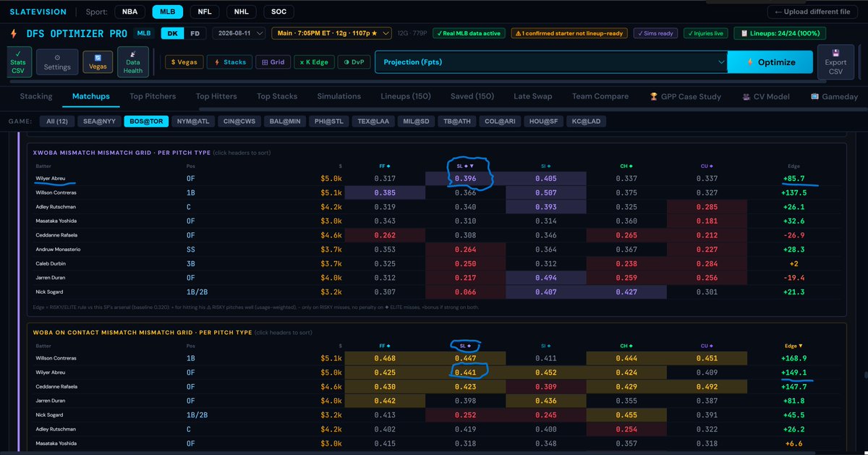Toggle the Grid overlay chip
868x455 pixels.
273,62
